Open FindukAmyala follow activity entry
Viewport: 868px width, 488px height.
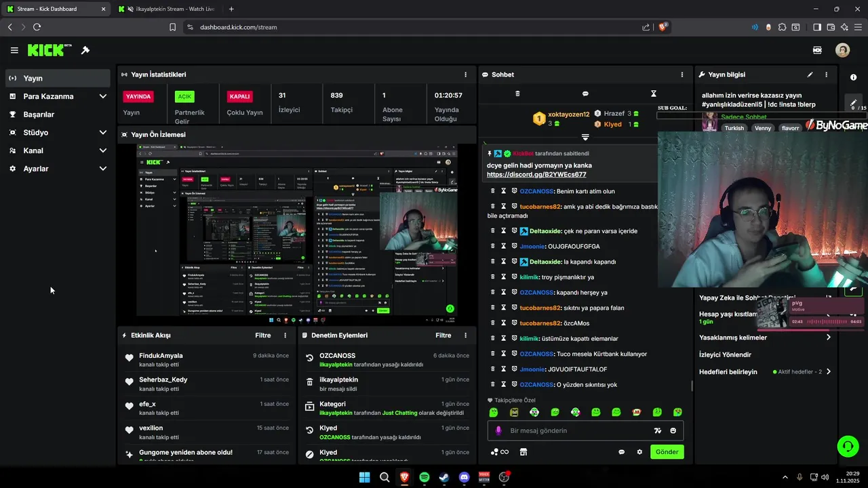point(207,360)
